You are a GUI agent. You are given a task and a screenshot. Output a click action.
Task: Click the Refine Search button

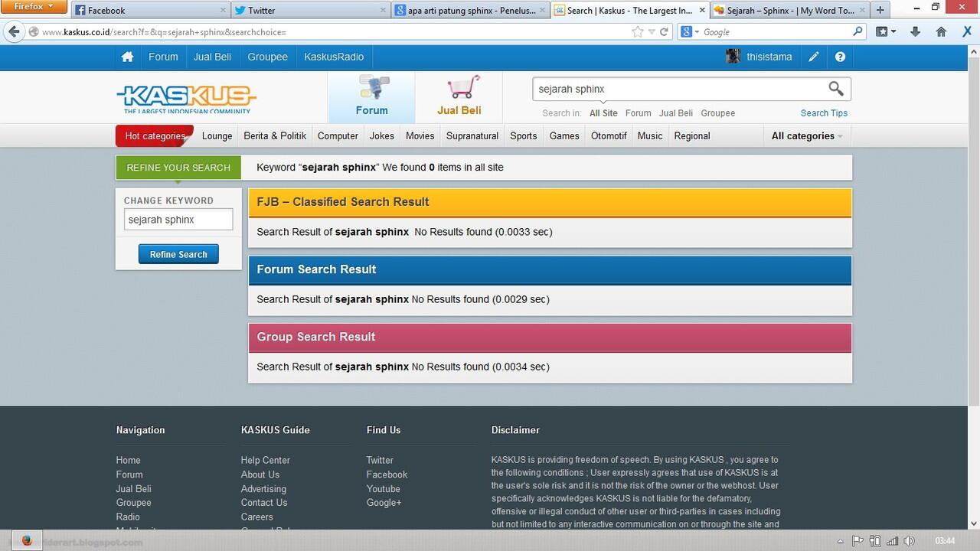[178, 254]
